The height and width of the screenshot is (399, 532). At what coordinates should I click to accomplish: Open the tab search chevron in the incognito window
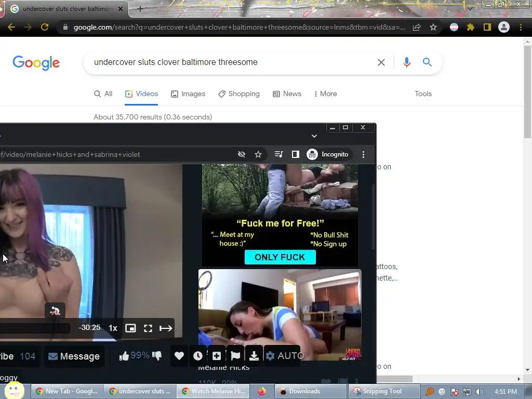coord(314,136)
